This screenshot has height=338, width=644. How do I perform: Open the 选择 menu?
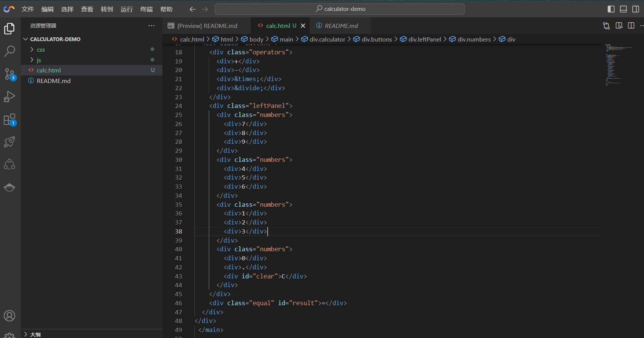pos(67,9)
